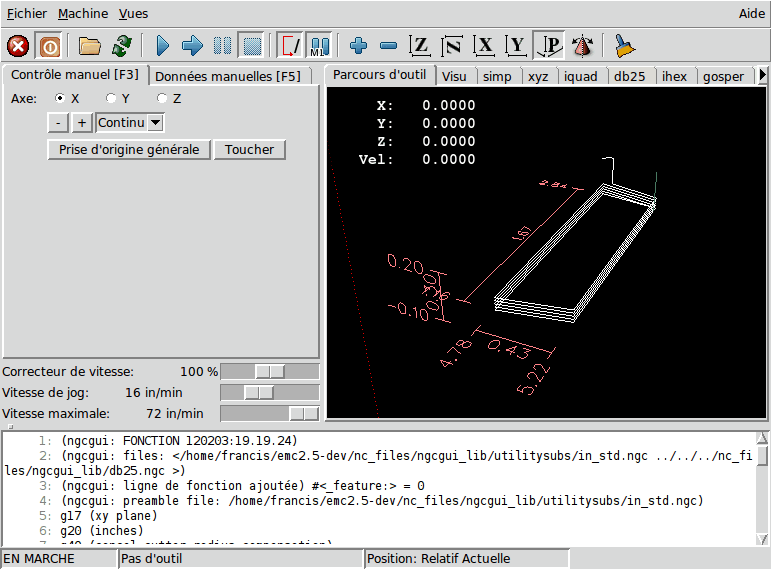Click Prise d'origine générale button
771x569 pixels.
(129, 149)
